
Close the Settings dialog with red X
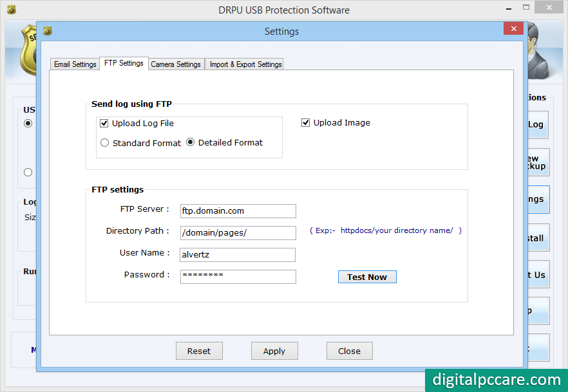(513, 28)
